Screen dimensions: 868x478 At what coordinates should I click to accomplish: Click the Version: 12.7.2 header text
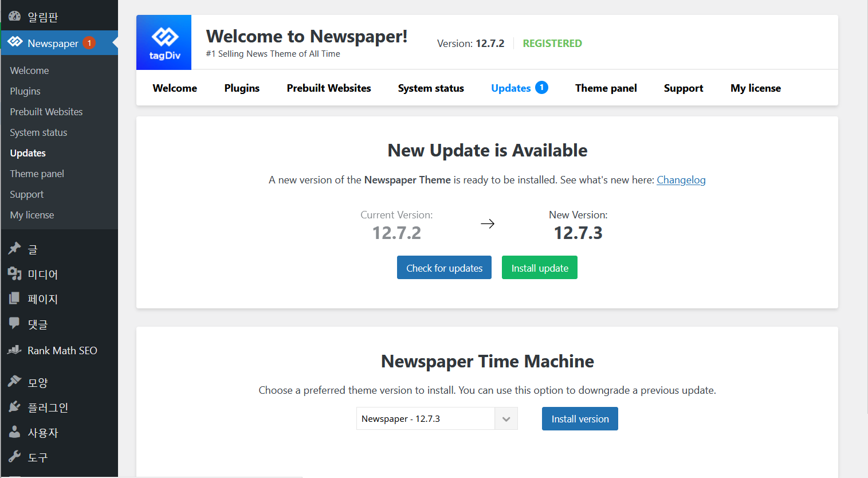(x=470, y=44)
